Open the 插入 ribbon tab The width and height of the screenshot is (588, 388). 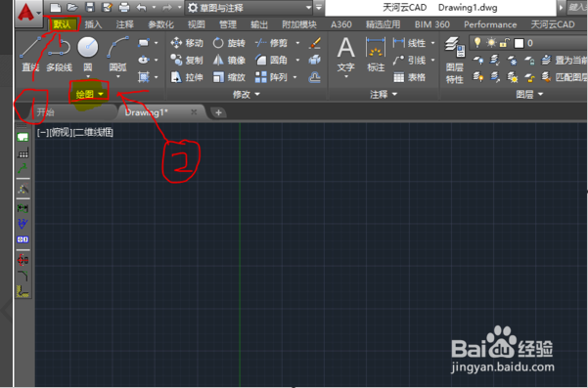click(93, 24)
